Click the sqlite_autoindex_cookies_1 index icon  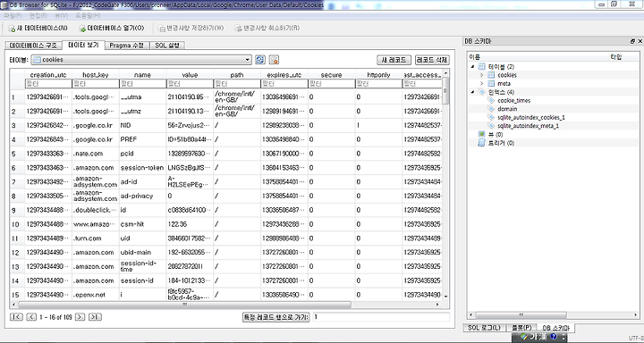pos(491,117)
